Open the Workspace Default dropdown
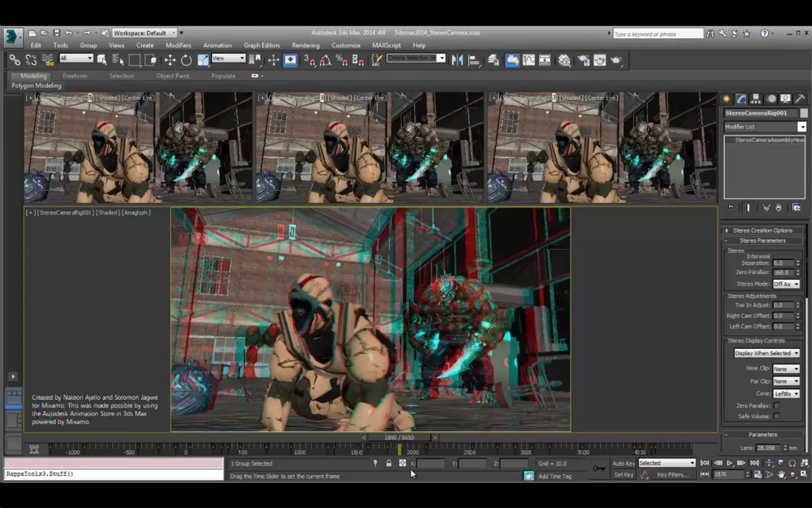The image size is (812, 508). tap(145, 33)
